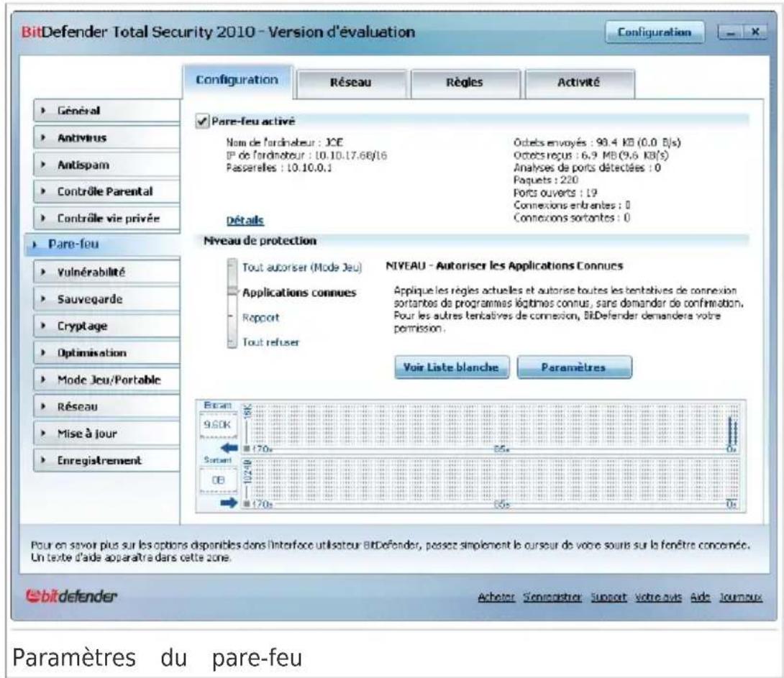
Task: Set protection level to Applications connues
Action: point(299,293)
